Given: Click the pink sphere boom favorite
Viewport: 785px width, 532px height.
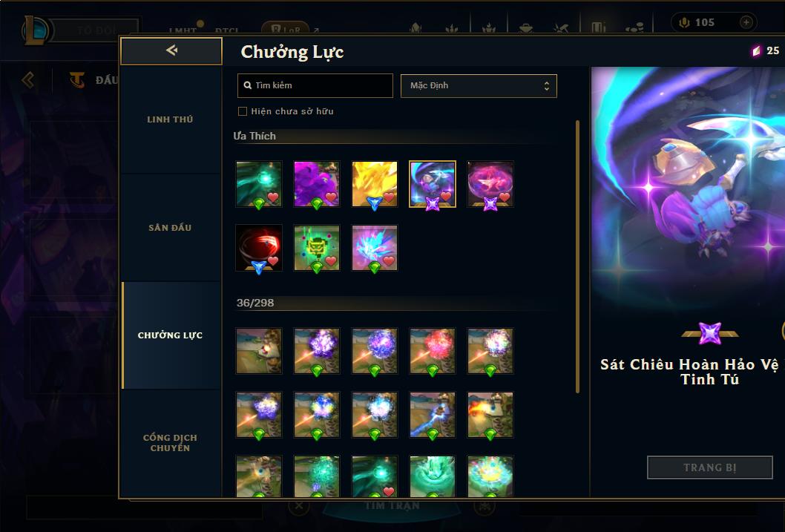Looking at the screenshot, I should (x=490, y=184).
